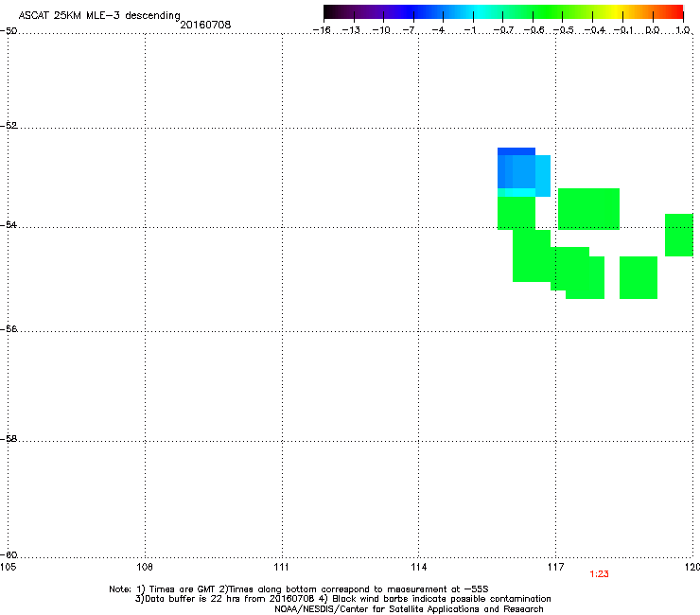
Task: Click the 114 longitude axis label
Action: click(418, 567)
